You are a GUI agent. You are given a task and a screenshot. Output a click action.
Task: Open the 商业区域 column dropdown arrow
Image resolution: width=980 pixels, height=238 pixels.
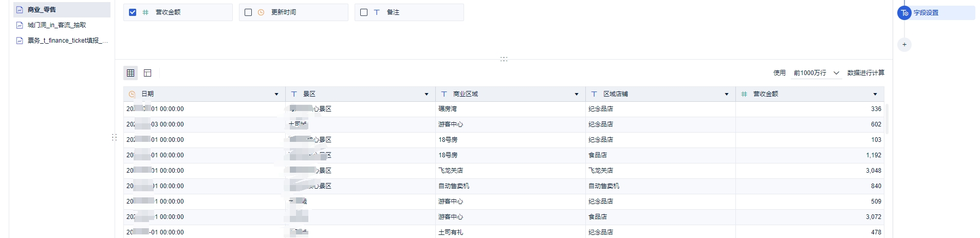[x=577, y=94]
